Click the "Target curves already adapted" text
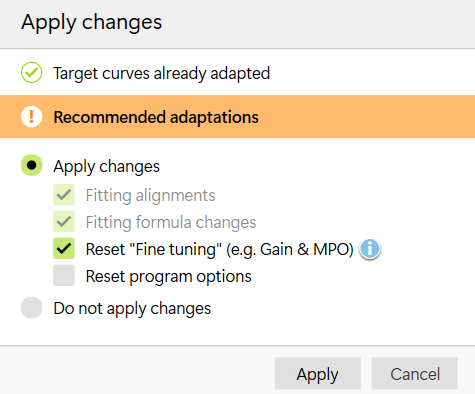This screenshot has width=475, height=394. pos(162,73)
